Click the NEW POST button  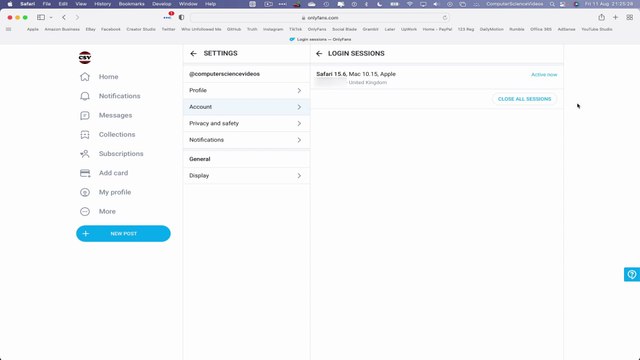(x=123, y=234)
